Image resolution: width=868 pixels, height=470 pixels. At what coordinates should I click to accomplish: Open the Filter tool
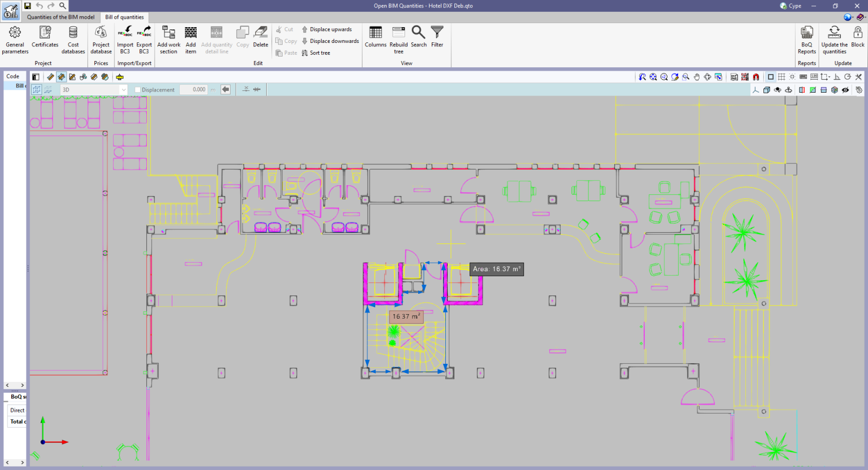pyautogui.click(x=437, y=37)
